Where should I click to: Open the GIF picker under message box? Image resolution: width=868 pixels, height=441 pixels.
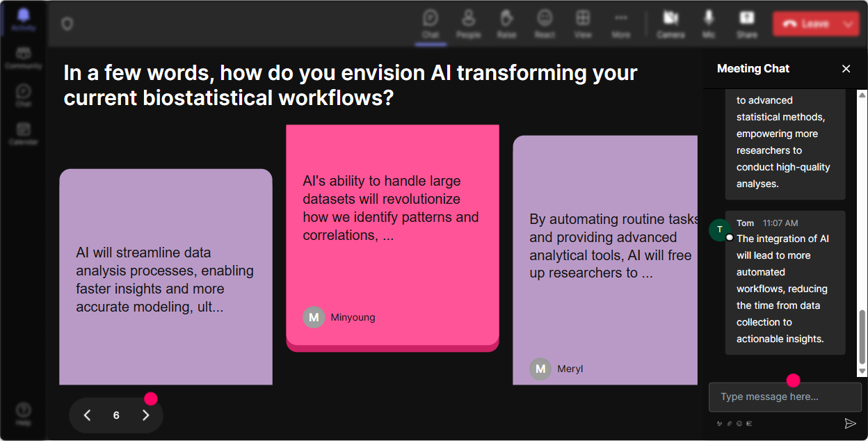[x=749, y=424]
